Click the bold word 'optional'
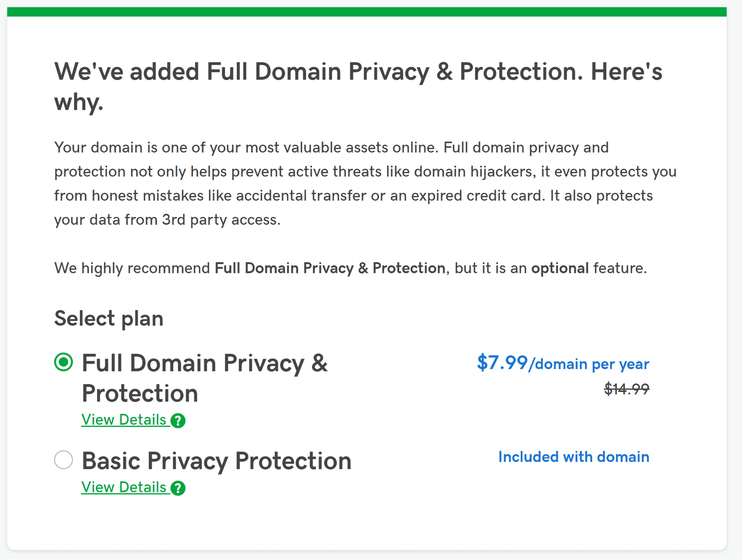The image size is (742, 560). click(560, 268)
